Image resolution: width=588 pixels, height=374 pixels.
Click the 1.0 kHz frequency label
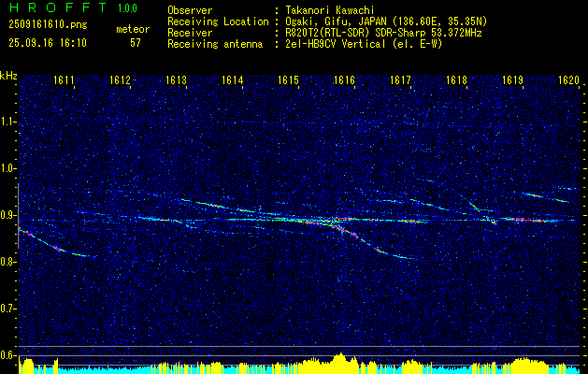pyautogui.click(x=7, y=168)
